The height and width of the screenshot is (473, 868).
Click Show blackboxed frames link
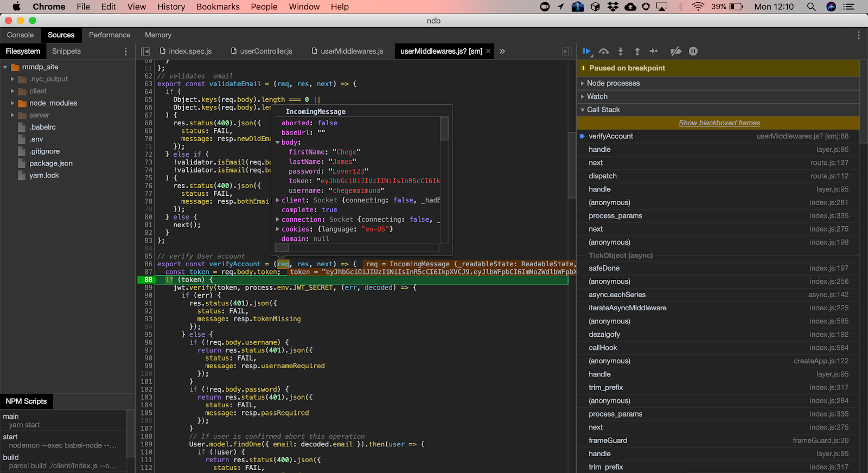pyautogui.click(x=719, y=123)
